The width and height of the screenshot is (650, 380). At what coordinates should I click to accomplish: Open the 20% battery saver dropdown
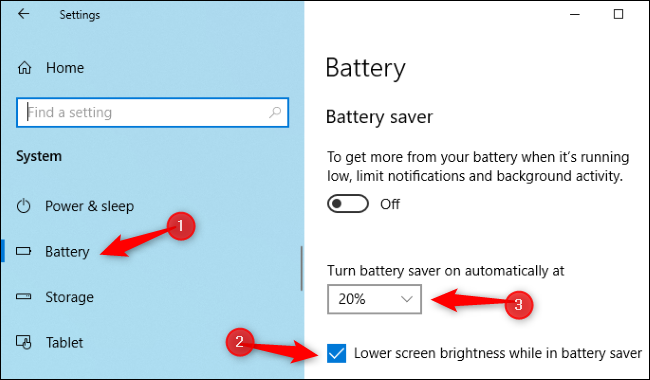(374, 299)
